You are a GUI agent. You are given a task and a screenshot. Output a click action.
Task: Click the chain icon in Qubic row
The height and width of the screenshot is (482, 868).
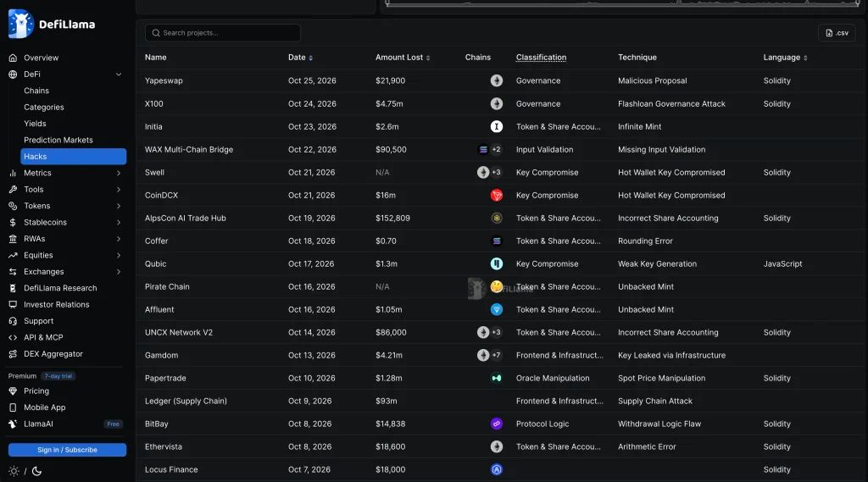click(x=497, y=264)
